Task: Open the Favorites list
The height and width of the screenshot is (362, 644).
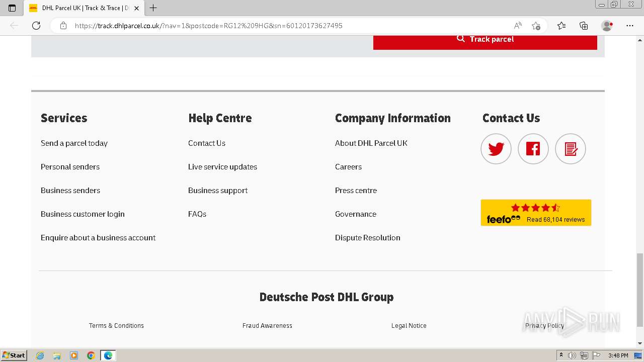Action: 561,26
